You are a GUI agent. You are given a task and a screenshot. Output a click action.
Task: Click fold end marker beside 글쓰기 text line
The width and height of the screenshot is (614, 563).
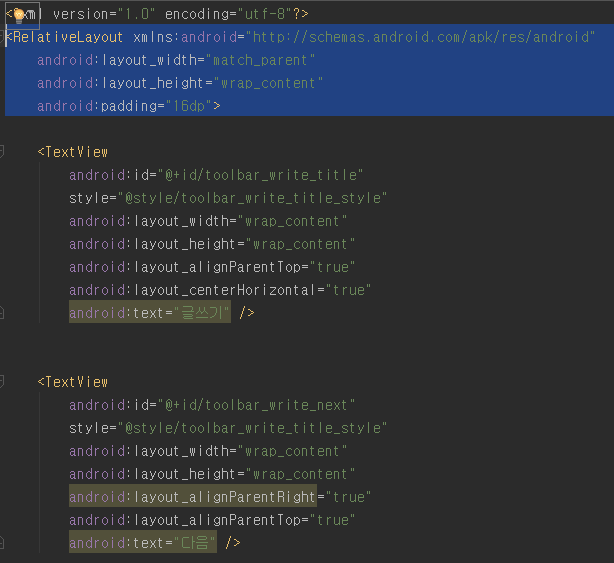(x=2, y=313)
